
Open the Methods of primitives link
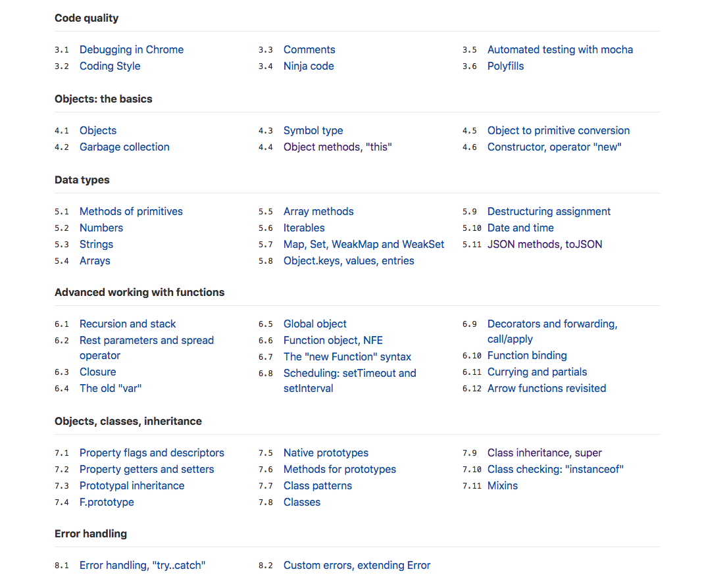coord(131,211)
